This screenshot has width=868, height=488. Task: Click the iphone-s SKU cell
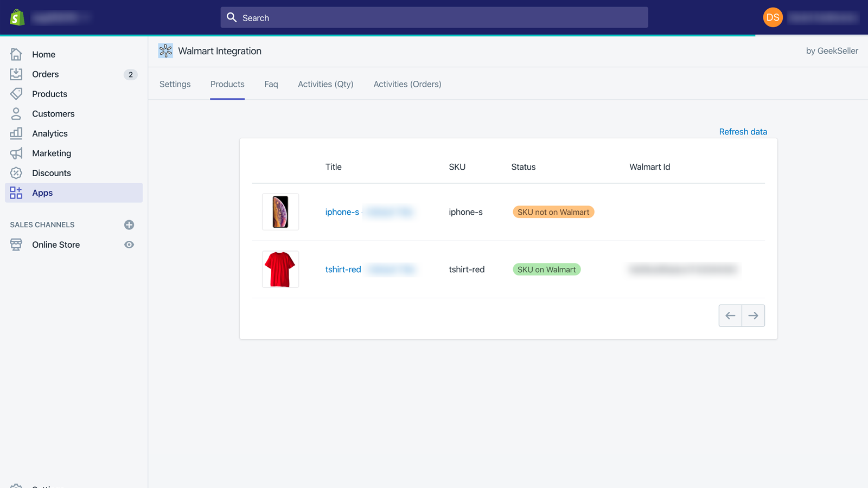pyautogui.click(x=465, y=212)
